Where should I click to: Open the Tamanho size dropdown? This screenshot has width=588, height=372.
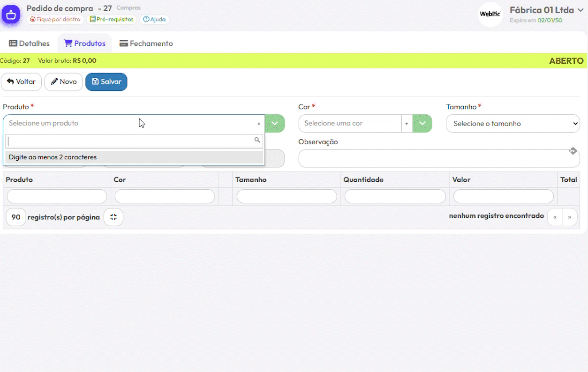513,124
